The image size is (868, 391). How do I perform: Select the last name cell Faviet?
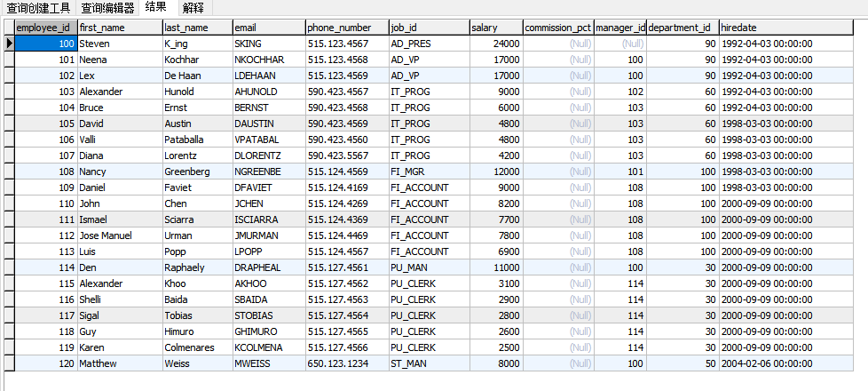point(198,188)
